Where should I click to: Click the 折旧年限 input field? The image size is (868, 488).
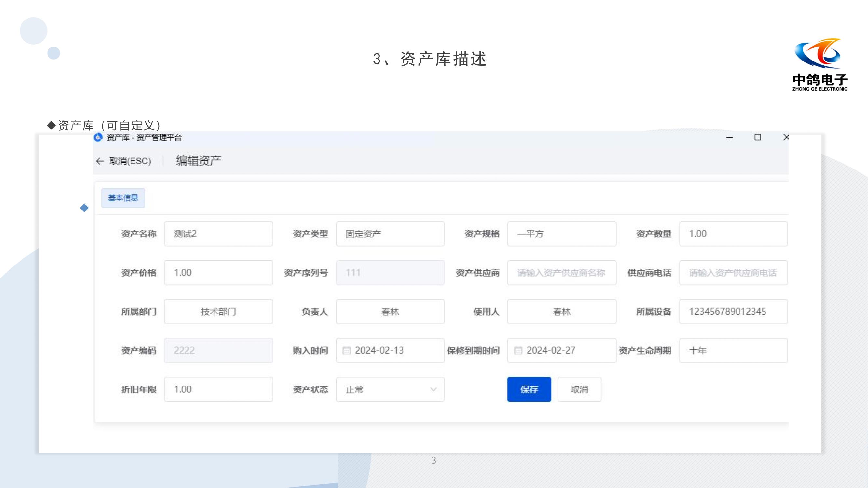219,390
